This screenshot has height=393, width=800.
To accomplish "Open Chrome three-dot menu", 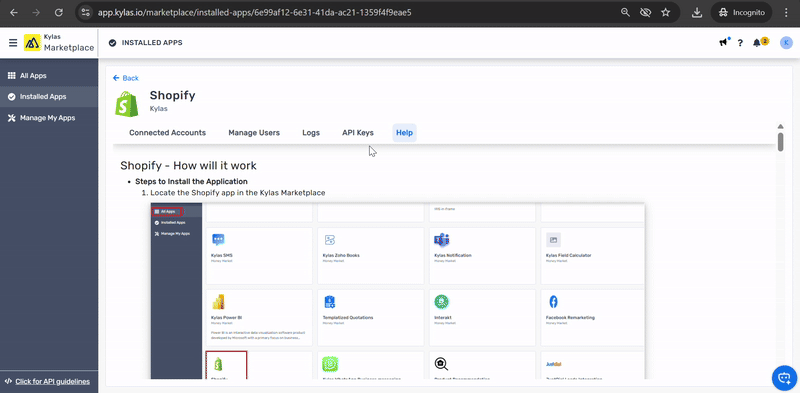I will [786, 13].
